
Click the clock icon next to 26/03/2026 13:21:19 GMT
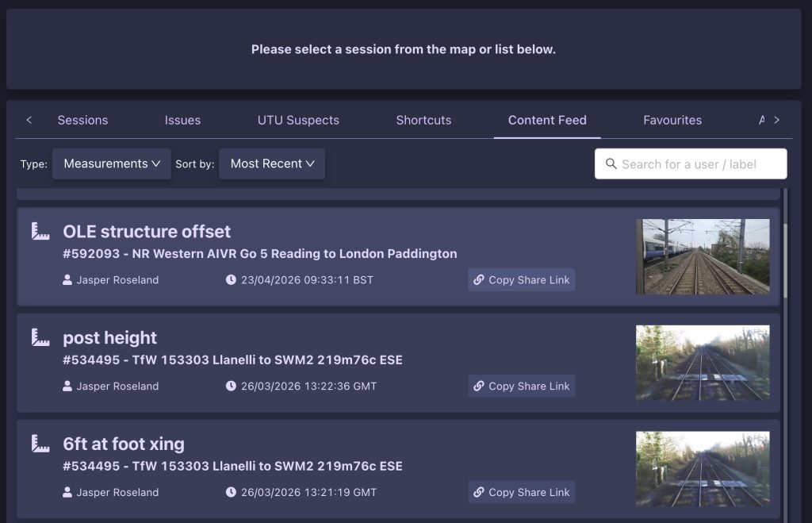pos(231,492)
